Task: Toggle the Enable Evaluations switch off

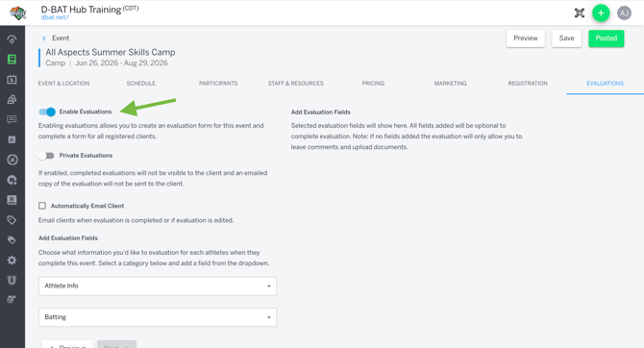Action: [47, 112]
